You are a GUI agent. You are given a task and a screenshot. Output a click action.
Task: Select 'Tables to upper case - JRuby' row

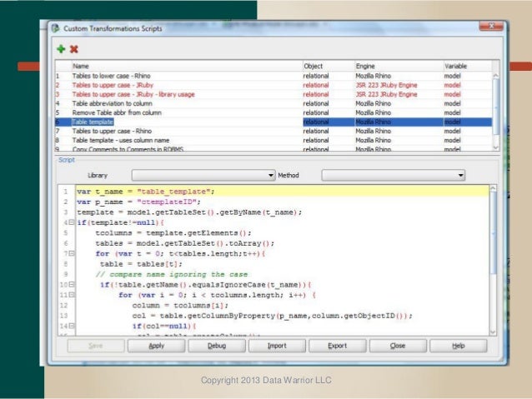coord(274,85)
